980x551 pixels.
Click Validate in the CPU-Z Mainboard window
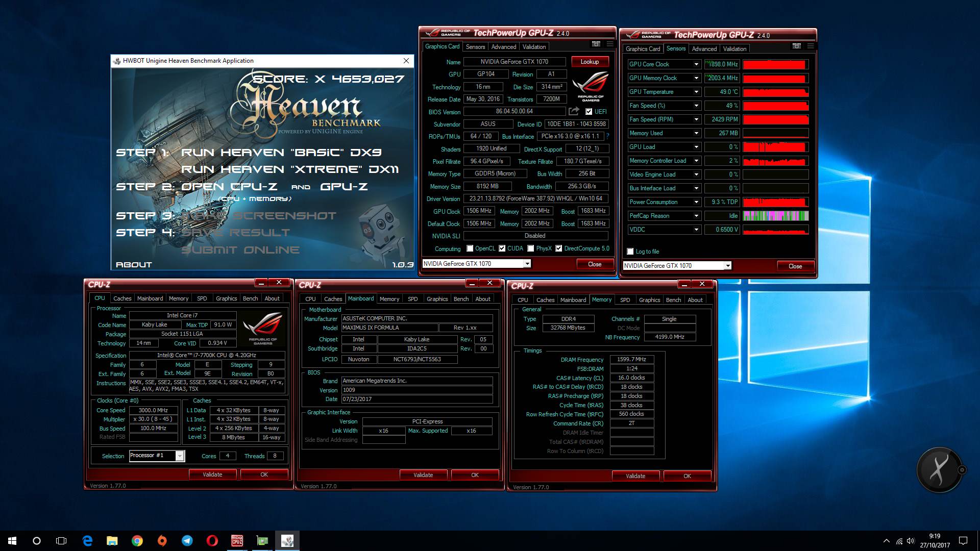pyautogui.click(x=423, y=475)
